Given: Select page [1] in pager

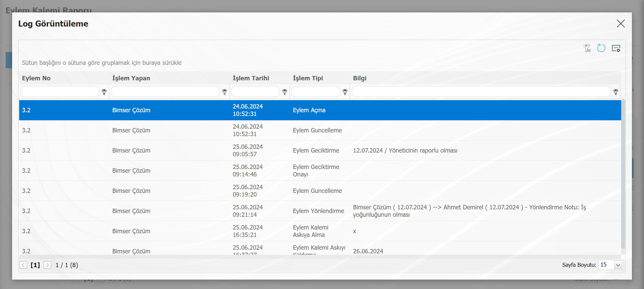Looking at the screenshot, I should pos(35,265).
